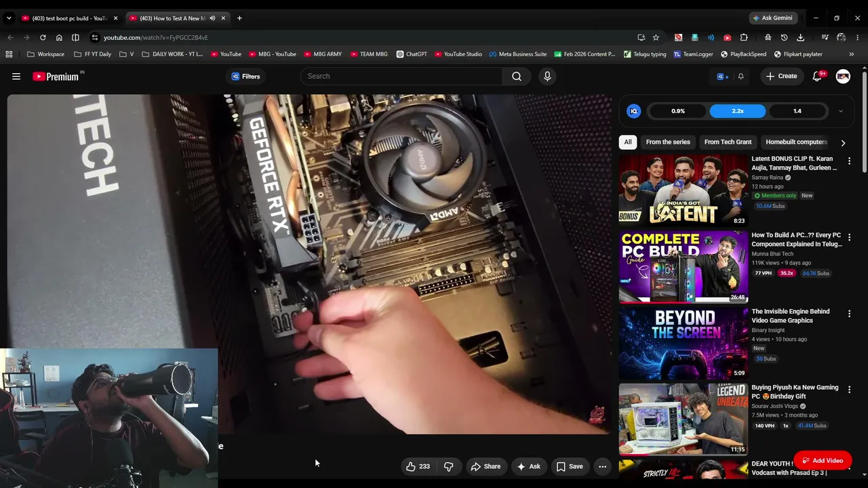Reload the page in browser toolbar
The width and height of the screenshot is (868, 488).
pyautogui.click(x=43, y=37)
